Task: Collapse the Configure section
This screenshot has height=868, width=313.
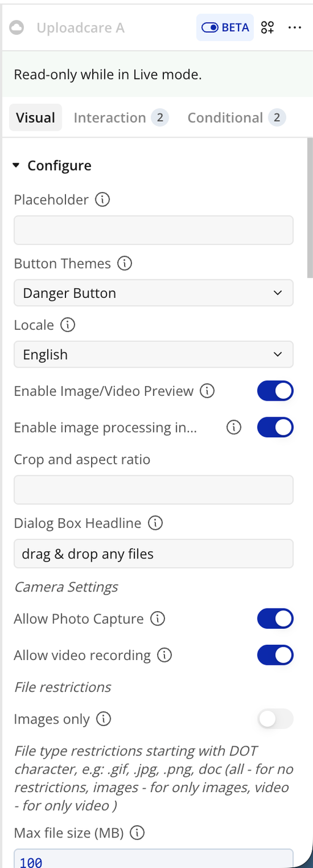Action: (52, 166)
